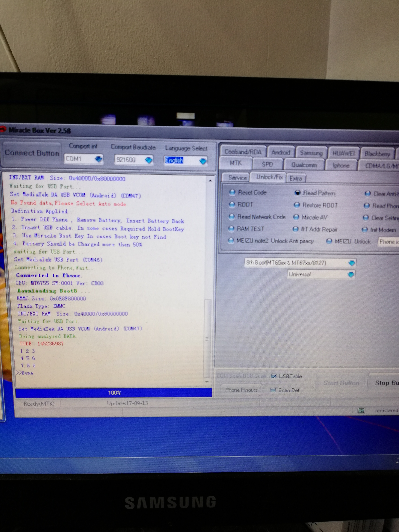The image size is (399, 532).
Task: Click the '4. Battery Should be Charged' line
Action: pos(78,244)
